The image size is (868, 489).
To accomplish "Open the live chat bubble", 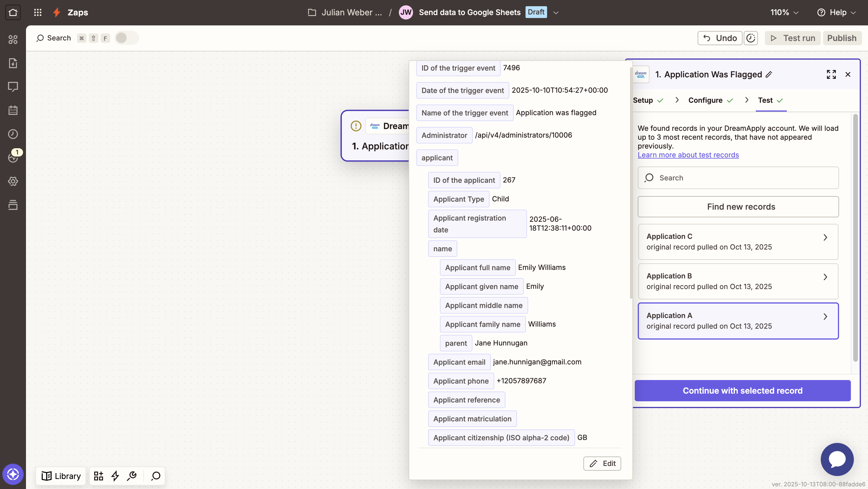I will pyautogui.click(x=837, y=459).
